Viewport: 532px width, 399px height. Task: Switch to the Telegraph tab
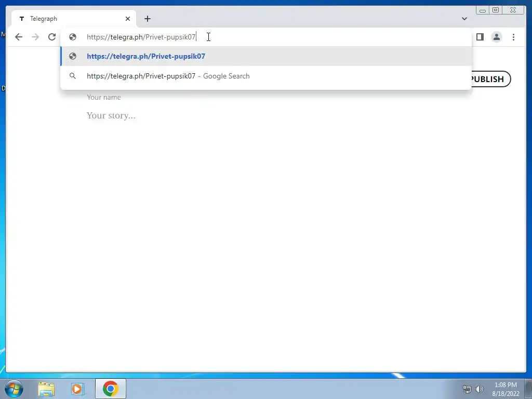click(74, 19)
